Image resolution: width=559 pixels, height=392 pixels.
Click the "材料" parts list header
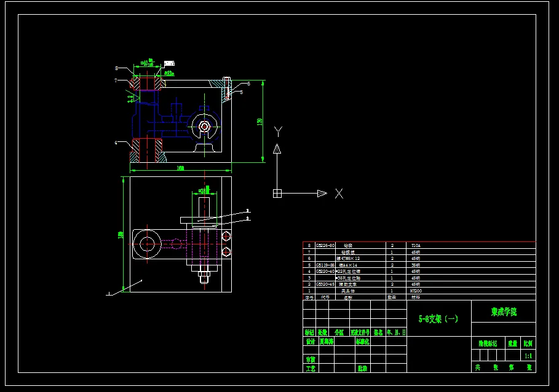click(x=416, y=297)
